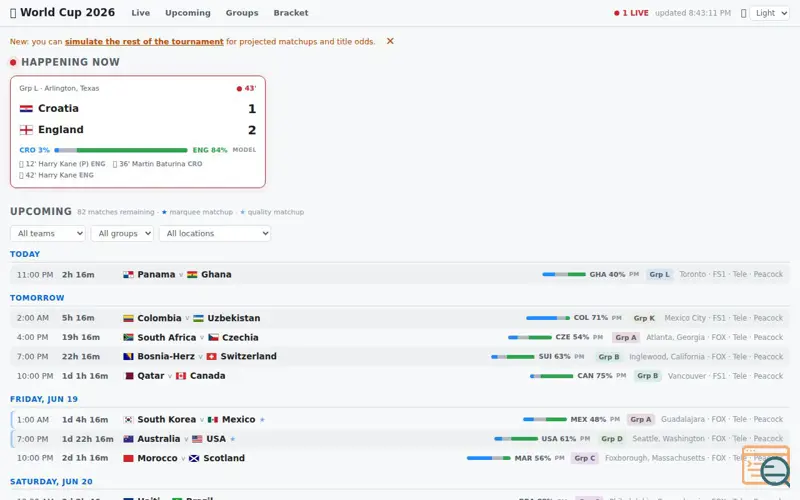This screenshot has width=800, height=500.
Task: Click the World Cup 2026 title
Action: click(x=67, y=13)
